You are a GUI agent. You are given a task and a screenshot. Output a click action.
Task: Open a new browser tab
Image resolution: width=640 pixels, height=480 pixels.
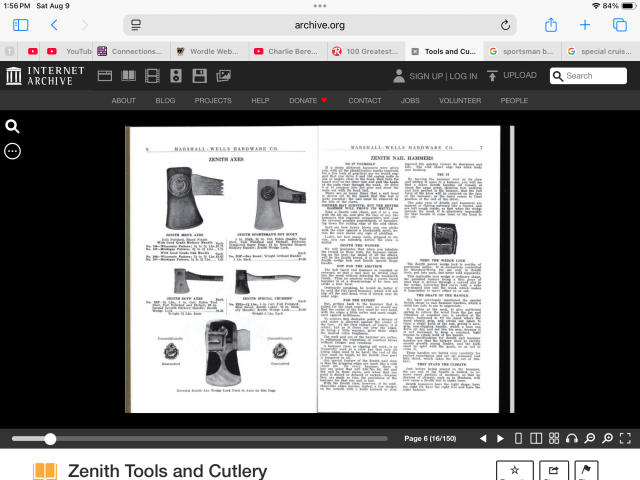pyautogui.click(x=585, y=25)
